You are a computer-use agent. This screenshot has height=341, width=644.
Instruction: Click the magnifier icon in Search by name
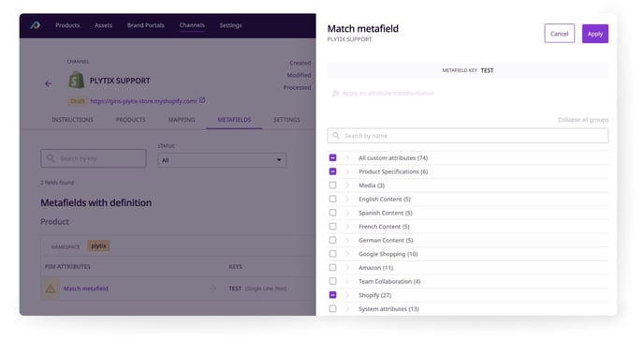[336, 136]
